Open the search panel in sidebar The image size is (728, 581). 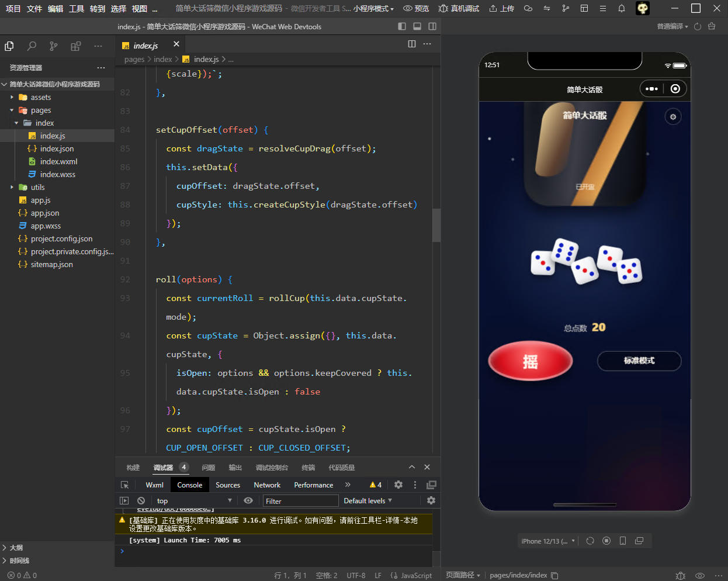click(32, 46)
